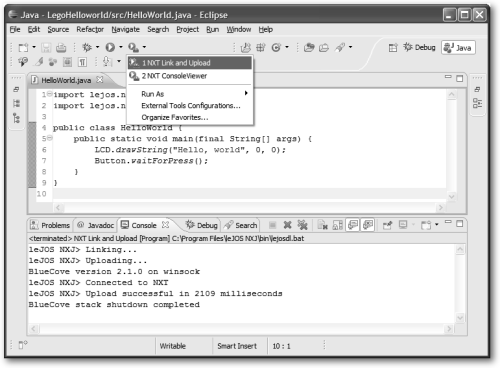The width and height of the screenshot is (500, 368).
Task: Click the New Java Class icon
Action: tap(276, 48)
